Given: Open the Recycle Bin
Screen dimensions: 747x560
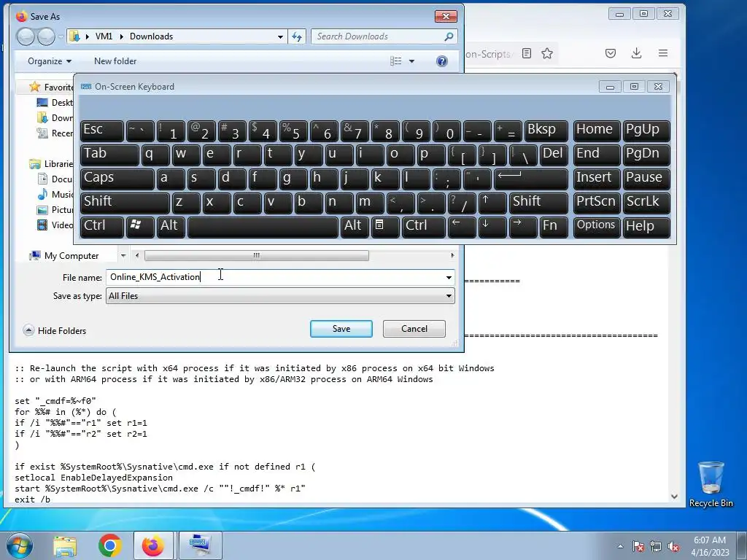Looking at the screenshot, I should coord(711,484).
